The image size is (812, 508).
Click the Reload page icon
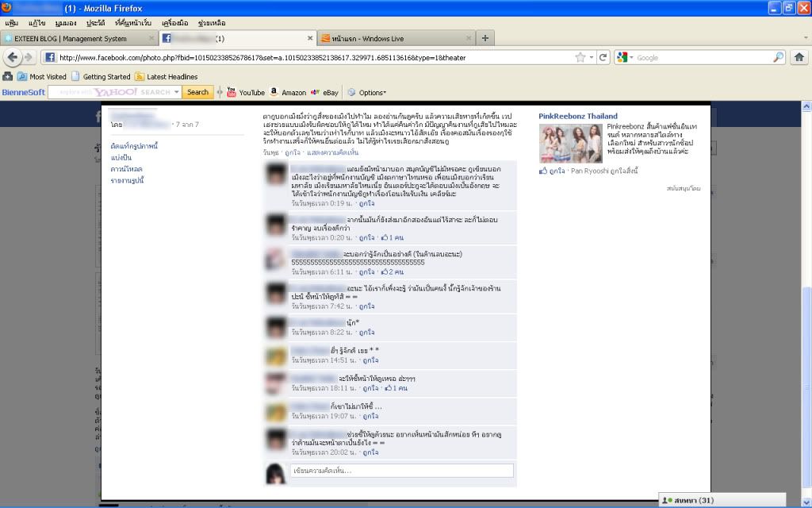click(x=603, y=57)
